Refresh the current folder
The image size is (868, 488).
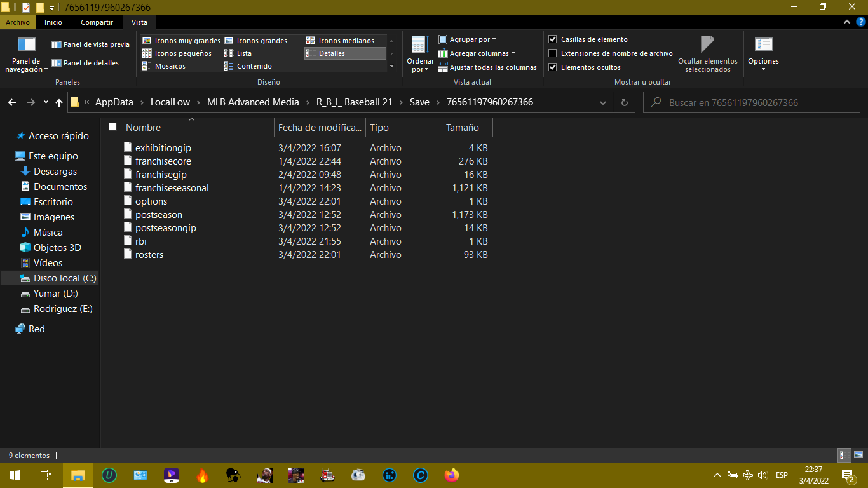point(625,102)
